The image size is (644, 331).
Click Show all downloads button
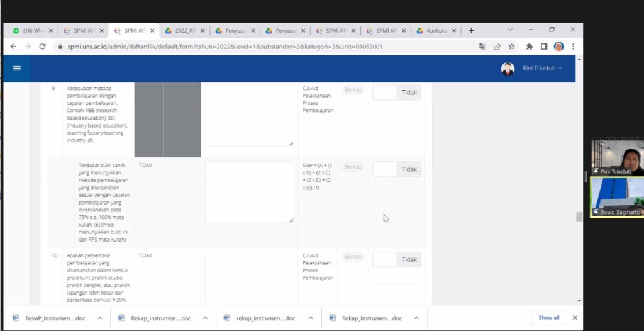coord(548,318)
